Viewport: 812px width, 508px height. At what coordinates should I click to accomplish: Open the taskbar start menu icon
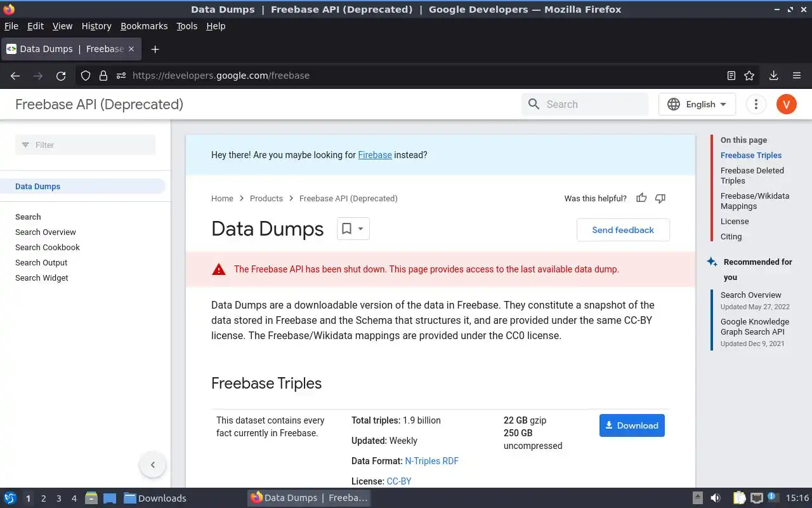click(x=10, y=498)
